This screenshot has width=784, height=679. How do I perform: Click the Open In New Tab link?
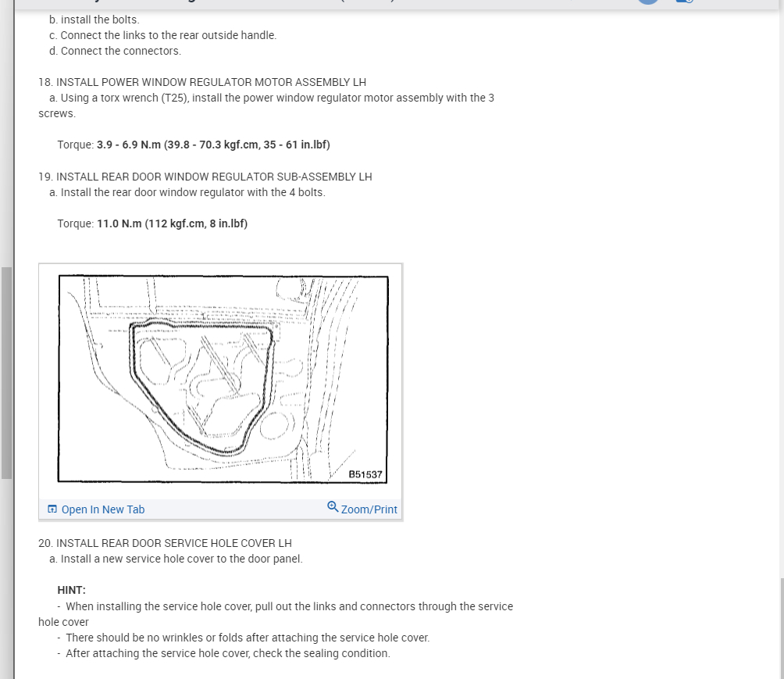click(x=102, y=509)
